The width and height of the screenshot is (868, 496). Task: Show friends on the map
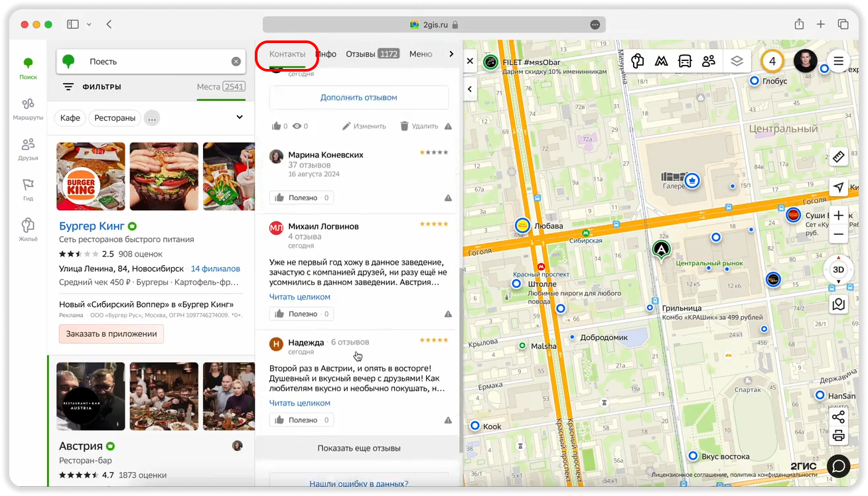709,61
